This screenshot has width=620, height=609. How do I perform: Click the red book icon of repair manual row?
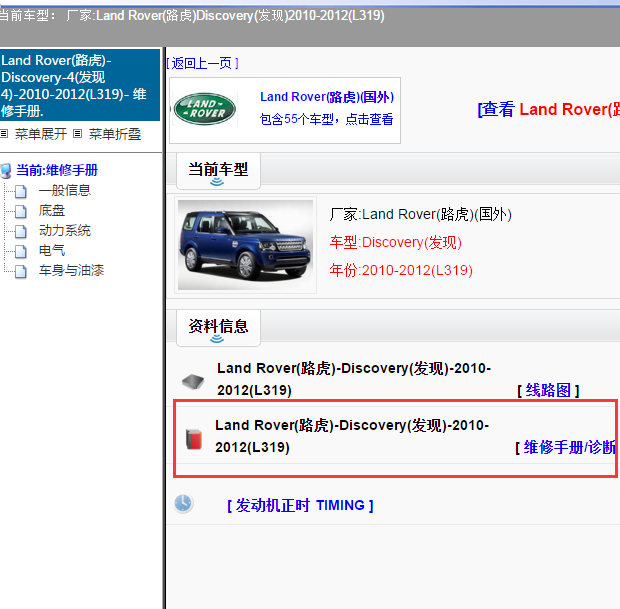(194, 439)
